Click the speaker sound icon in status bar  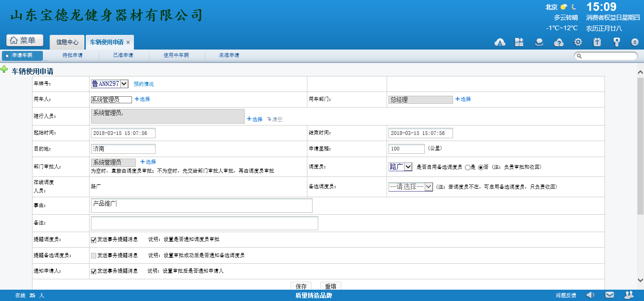click(590, 295)
